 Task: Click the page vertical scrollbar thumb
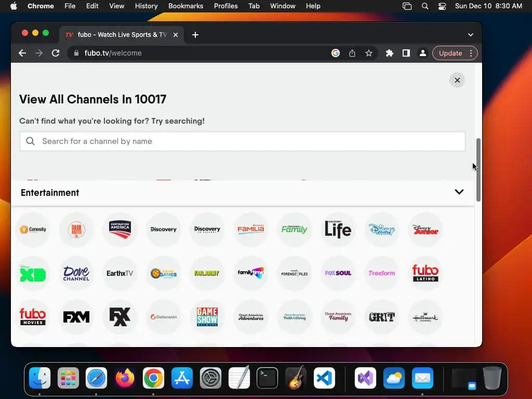click(x=478, y=170)
